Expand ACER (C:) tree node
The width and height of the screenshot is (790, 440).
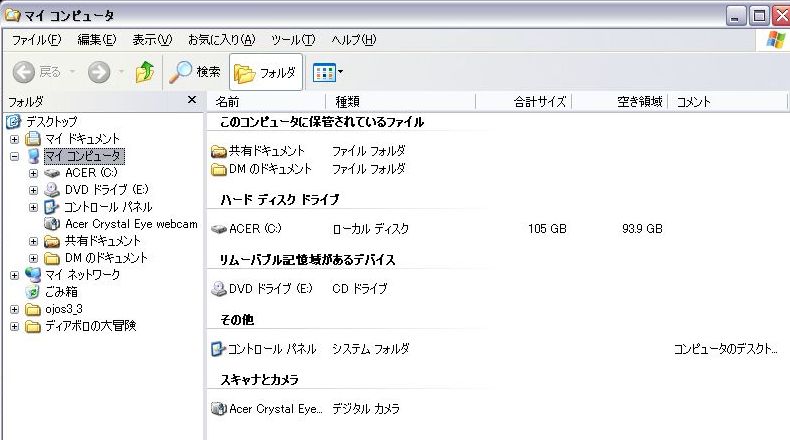33,173
